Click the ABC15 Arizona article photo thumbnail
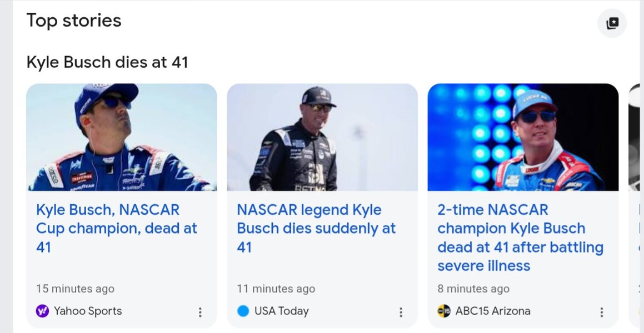Image resolution: width=644 pixels, height=333 pixels. pyautogui.click(x=523, y=138)
